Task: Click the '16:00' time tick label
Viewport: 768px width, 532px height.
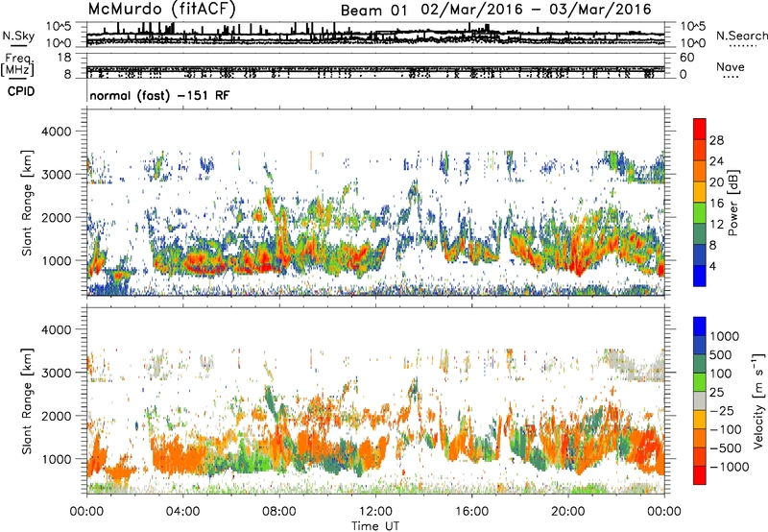Action: click(471, 512)
